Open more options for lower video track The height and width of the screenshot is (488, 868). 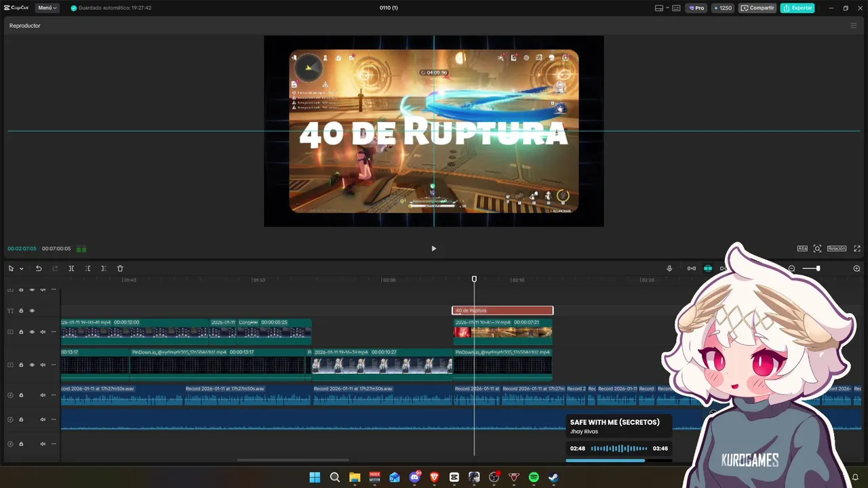pos(54,365)
